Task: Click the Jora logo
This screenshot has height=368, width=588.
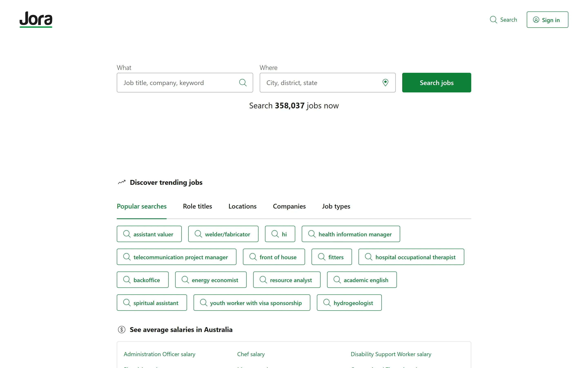Action: pos(36,19)
